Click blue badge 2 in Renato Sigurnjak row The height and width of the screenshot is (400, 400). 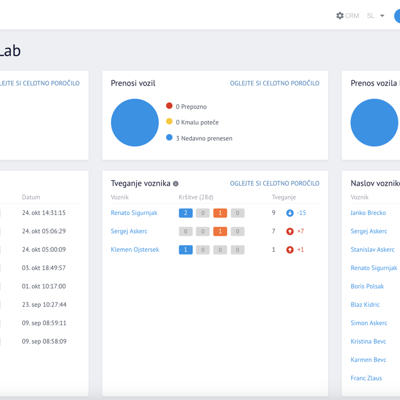click(x=186, y=213)
